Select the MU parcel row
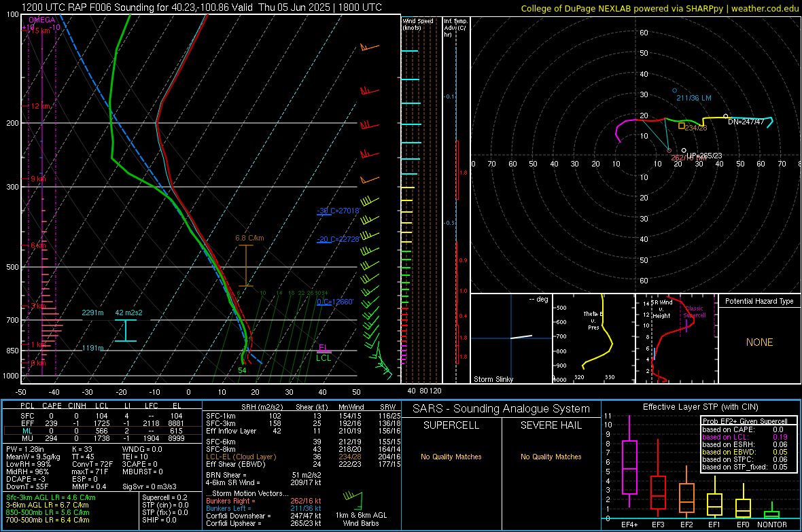 [x=102, y=438]
